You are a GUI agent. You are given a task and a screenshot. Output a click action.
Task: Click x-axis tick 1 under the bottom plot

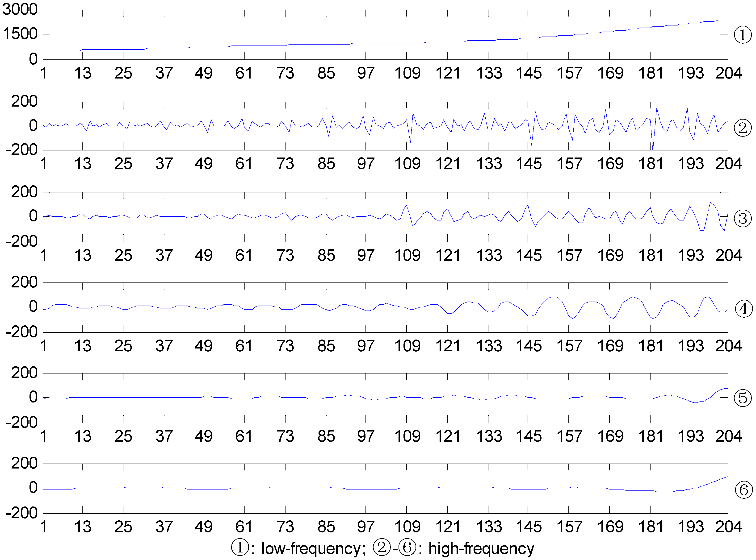pyautogui.click(x=43, y=527)
